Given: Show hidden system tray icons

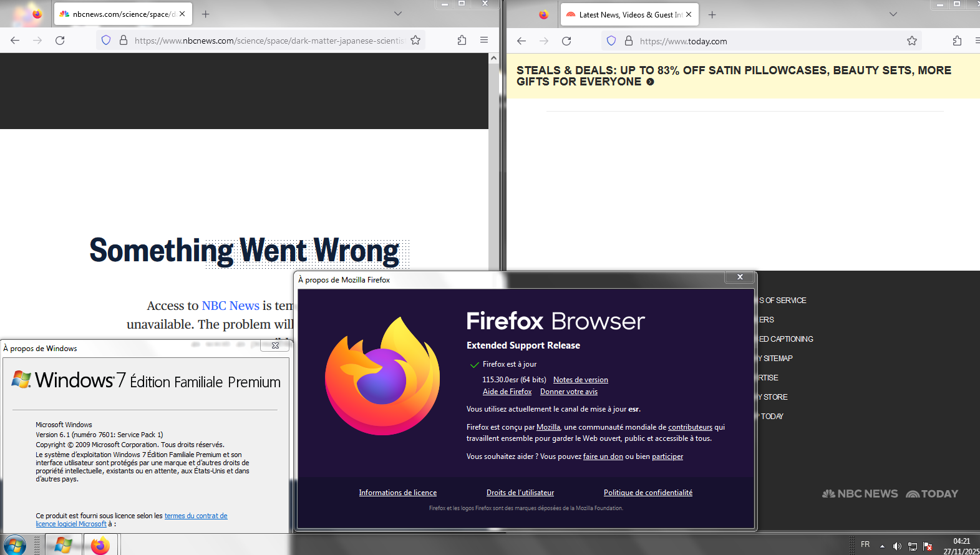Looking at the screenshot, I should click(x=882, y=546).
